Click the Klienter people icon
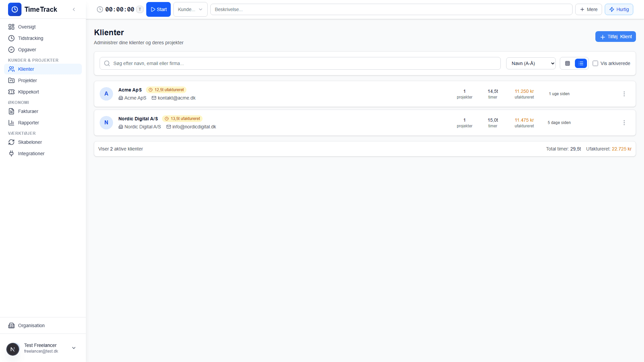The width and height of the screenshot is (644, 362). [x=11, y=69]
